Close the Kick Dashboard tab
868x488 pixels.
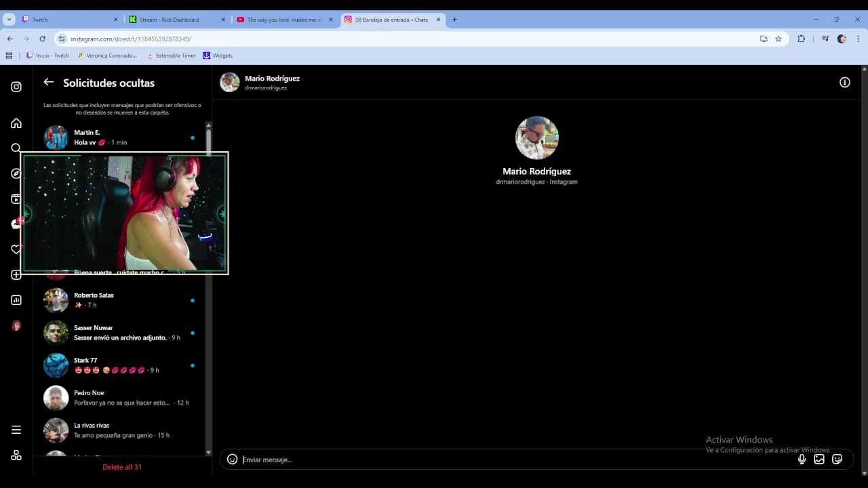point(223,20)
